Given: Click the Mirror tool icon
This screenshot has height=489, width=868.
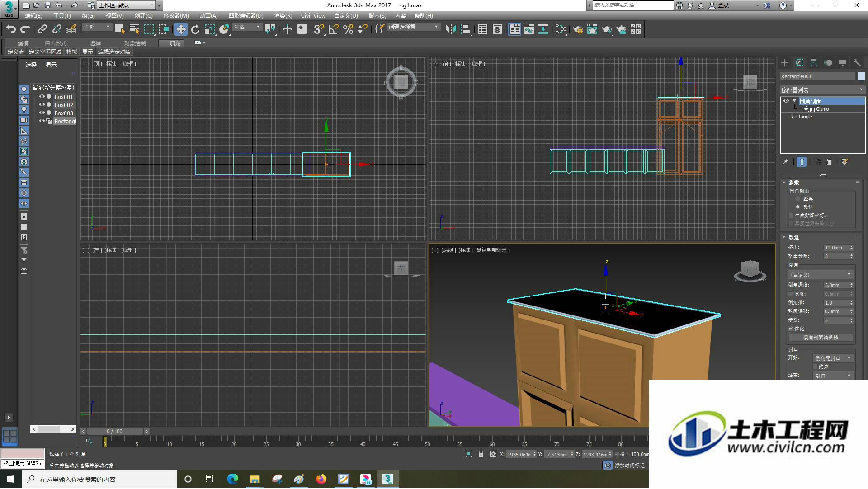Looking at the screenshot, I should tap(451, 29).
